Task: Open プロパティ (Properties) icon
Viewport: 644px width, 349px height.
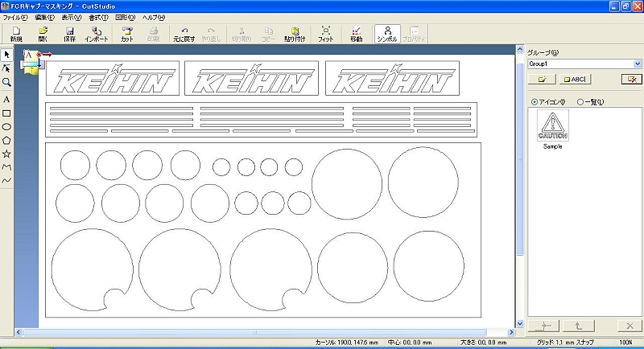Action: click(414, 34)
